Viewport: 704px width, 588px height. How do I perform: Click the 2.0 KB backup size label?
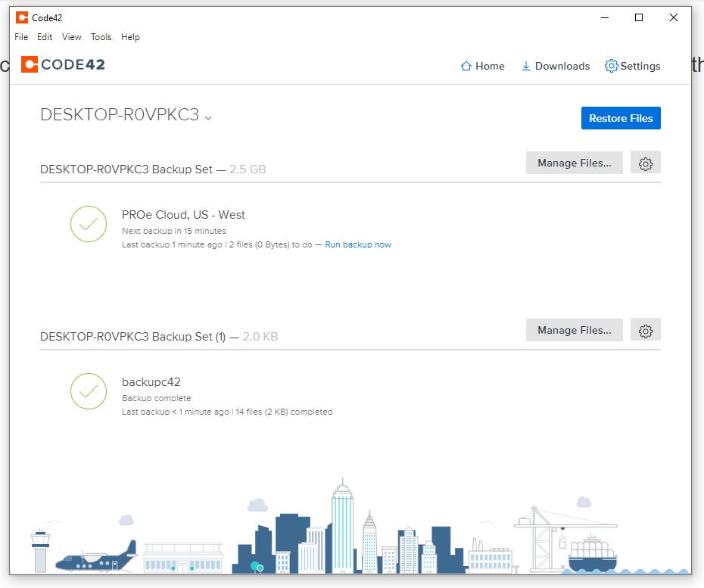pyautogui.click(x=260, y=337)
